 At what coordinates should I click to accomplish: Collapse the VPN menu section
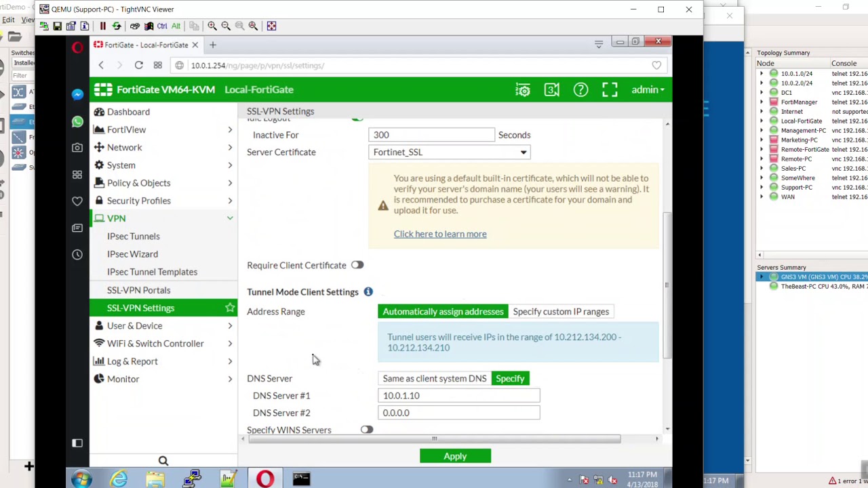tap(230, 218)
